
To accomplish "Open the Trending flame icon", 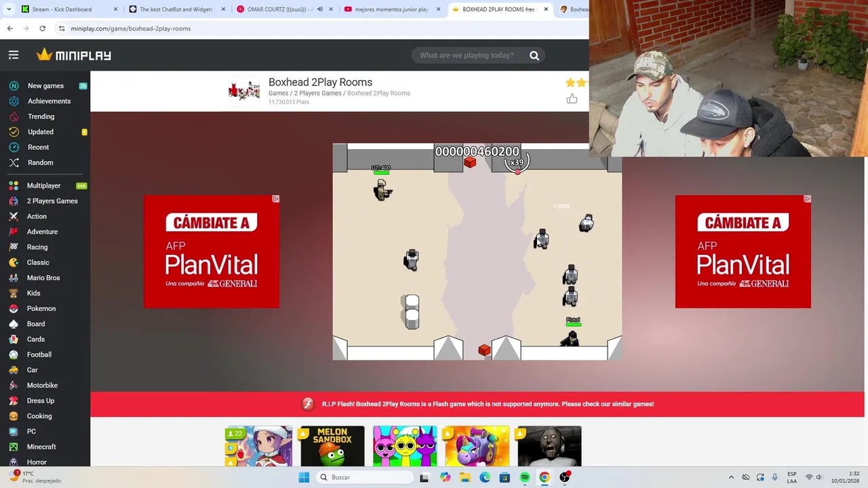I will tap(14, 117).
